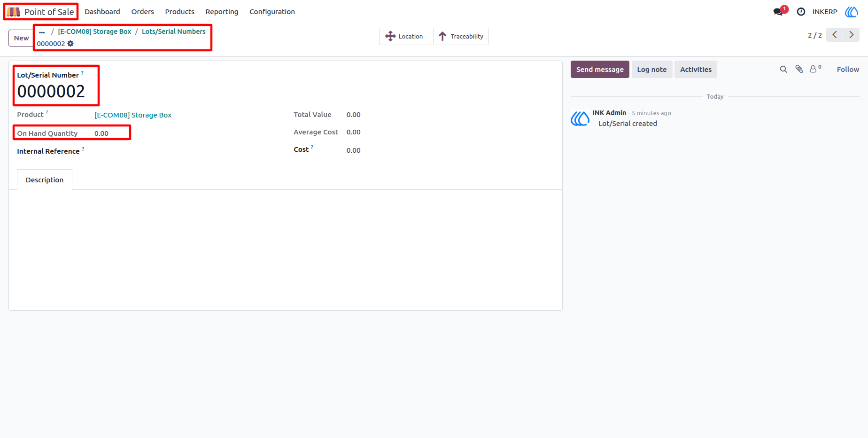Click the Follow button
The image size is (868, 438).
[848, 70]
